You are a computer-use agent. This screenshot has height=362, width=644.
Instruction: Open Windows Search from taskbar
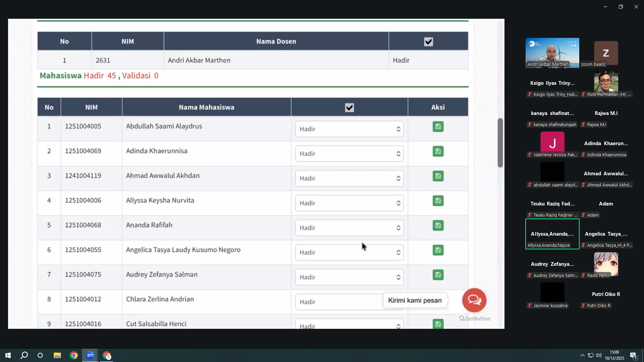tap(24, 355)
